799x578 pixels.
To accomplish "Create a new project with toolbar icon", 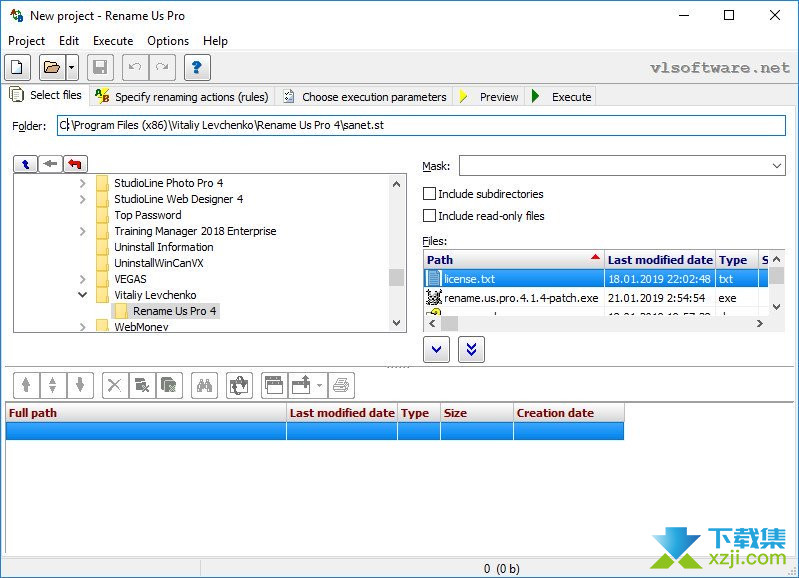I will tap(17, 67).
